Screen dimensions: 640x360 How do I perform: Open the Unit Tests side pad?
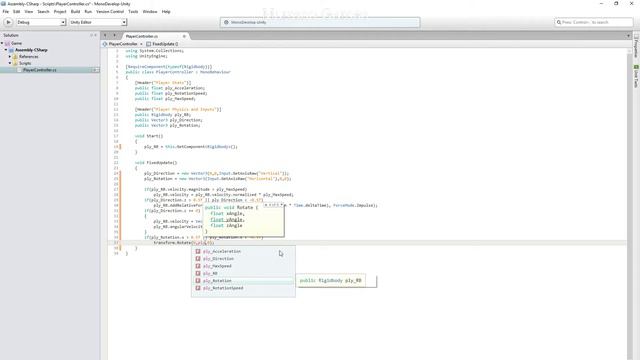pos(636,76)
